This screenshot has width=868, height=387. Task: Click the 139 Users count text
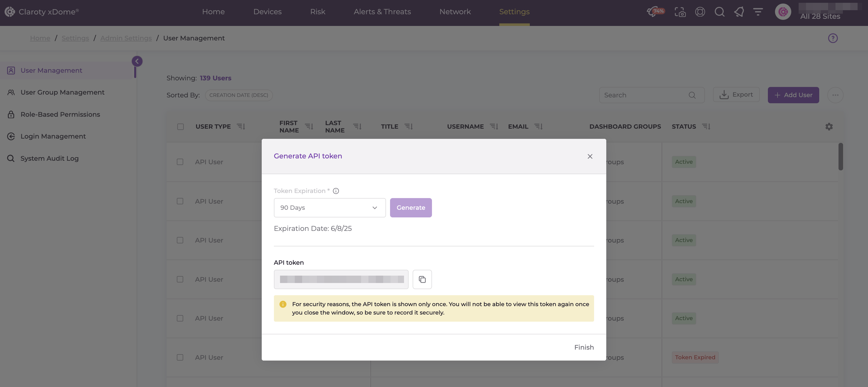(x=215, y=78)
